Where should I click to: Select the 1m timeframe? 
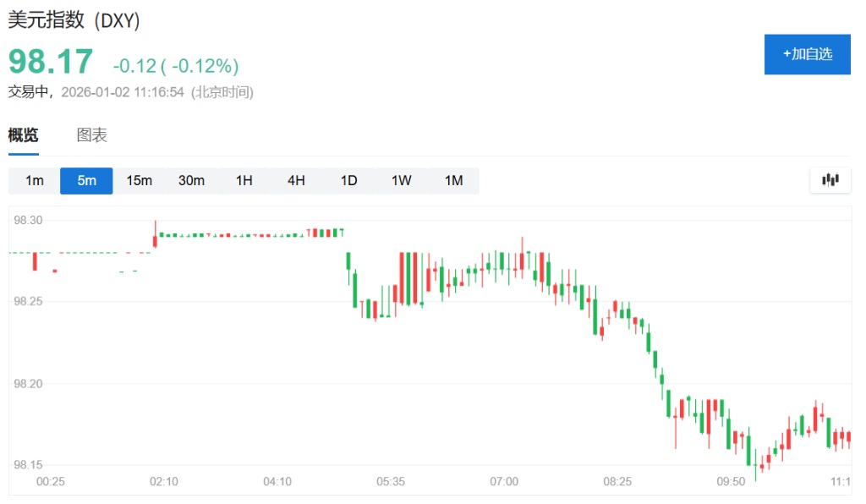(35, 181)
